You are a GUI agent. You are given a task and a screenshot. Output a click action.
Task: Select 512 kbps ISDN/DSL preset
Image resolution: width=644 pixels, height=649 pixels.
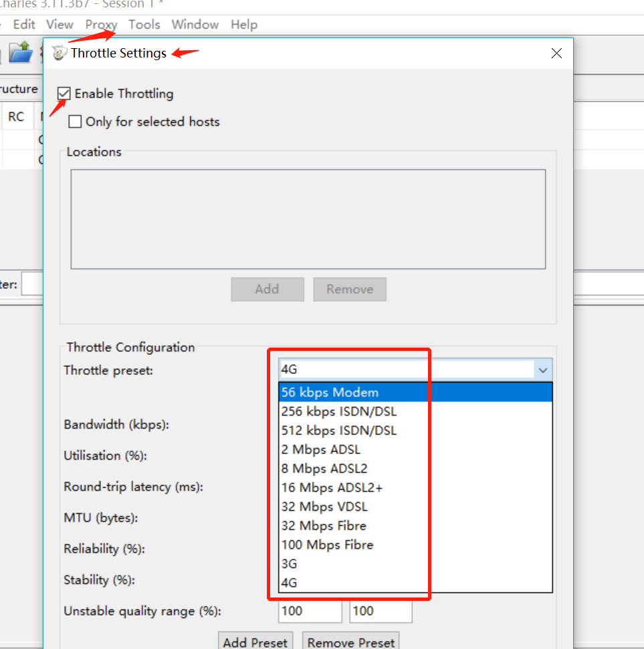[415, 430]
